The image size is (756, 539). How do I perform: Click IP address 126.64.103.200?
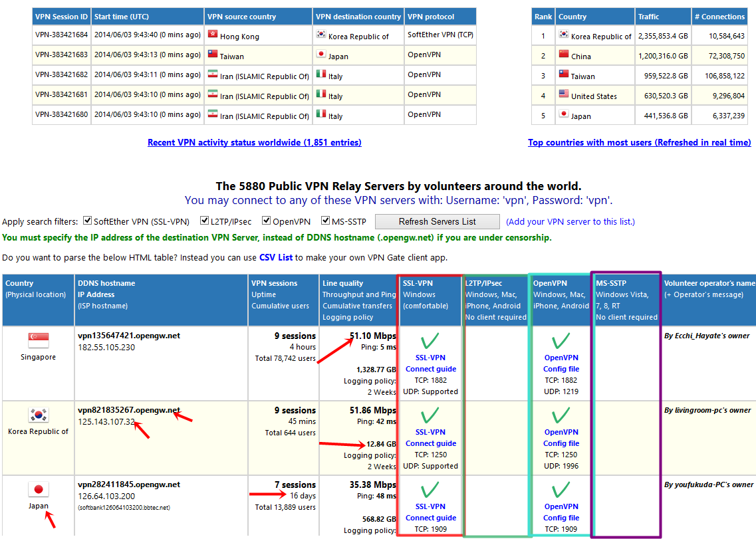106,496
